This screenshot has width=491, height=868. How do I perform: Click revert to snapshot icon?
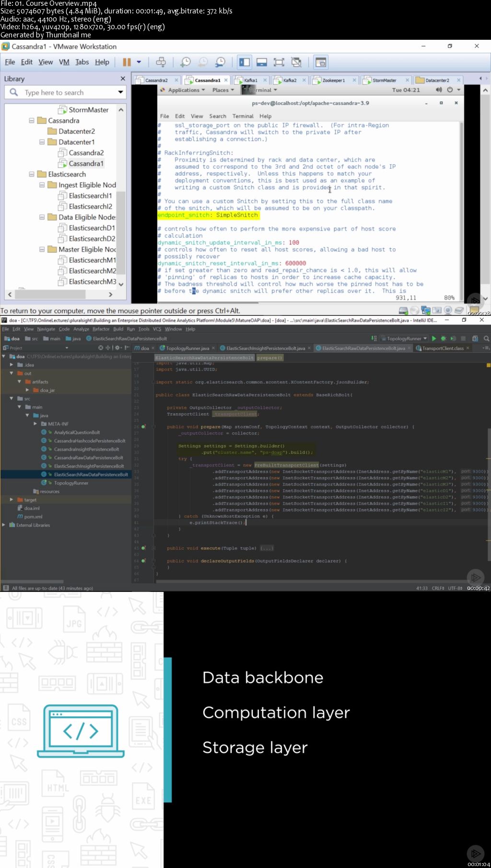tap(203, 62)
